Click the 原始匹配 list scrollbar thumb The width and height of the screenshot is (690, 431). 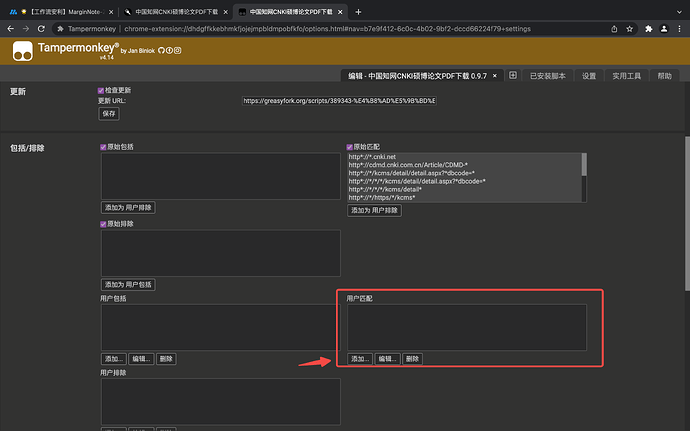coord(584,164)
